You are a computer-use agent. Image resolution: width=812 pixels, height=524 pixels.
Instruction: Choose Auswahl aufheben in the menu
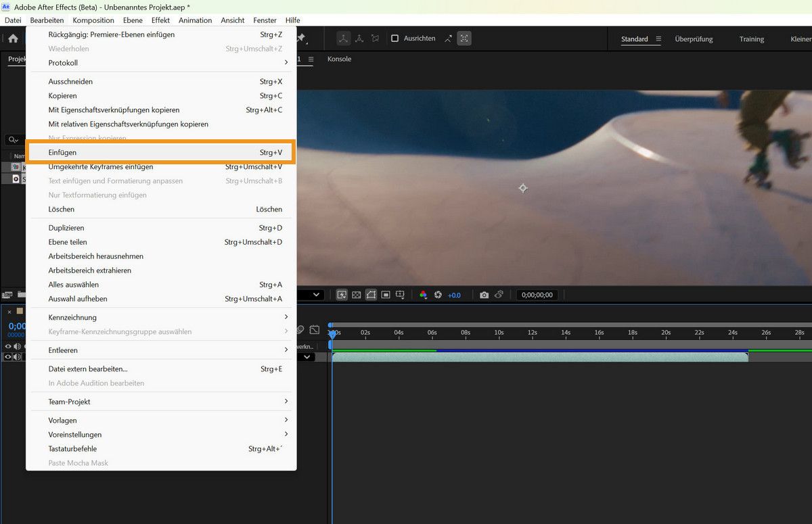(161, 299)
